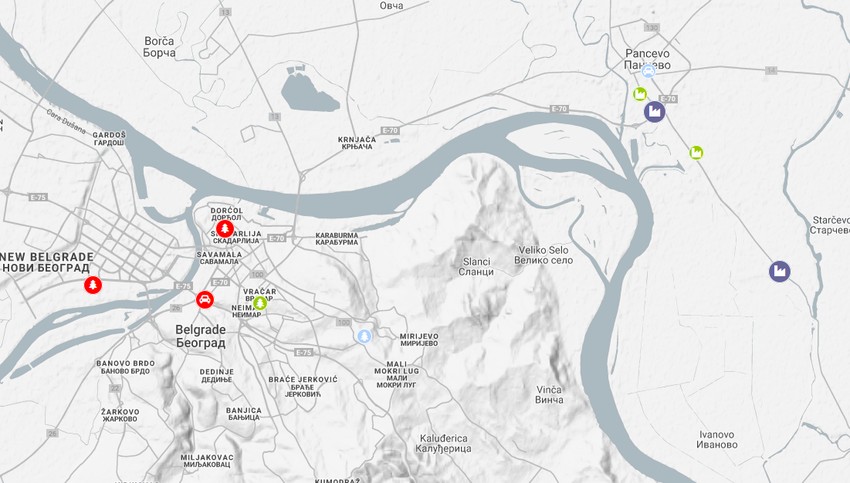Viewport: 850px width, 483px height.
Task: Click the Belgrade Београд city label
Action: click(201, 336)
